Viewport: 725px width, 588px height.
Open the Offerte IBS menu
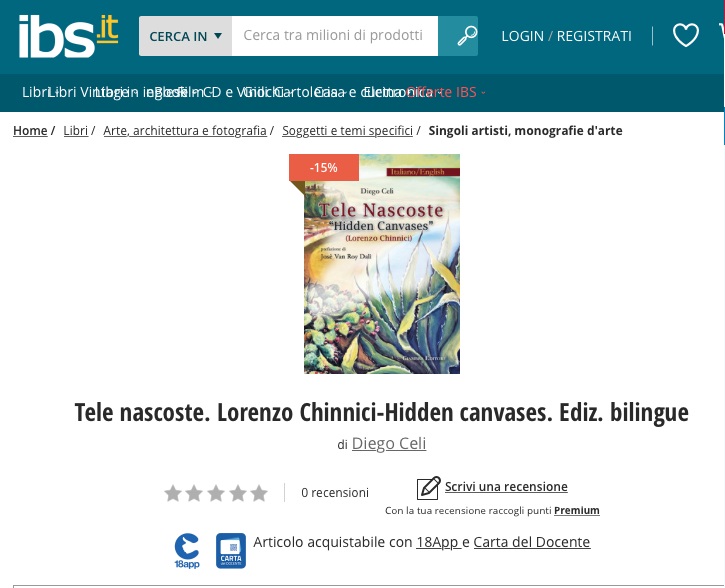[446, 92]
